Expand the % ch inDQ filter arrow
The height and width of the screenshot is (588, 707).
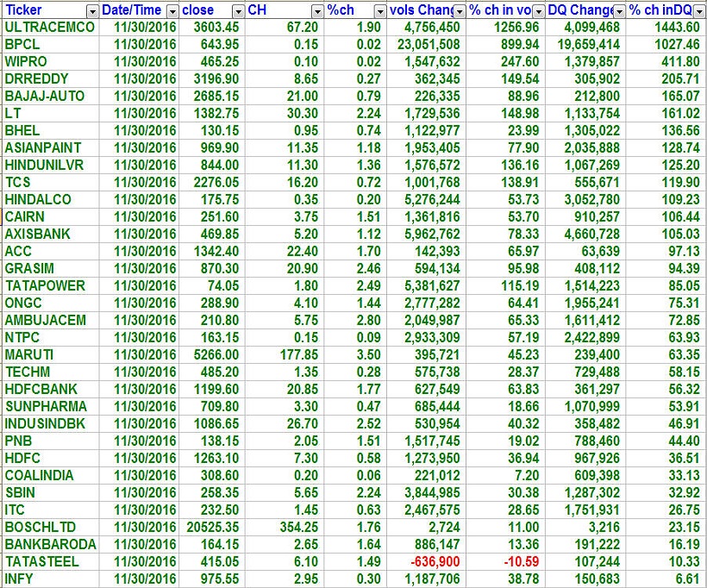[698, 11]
